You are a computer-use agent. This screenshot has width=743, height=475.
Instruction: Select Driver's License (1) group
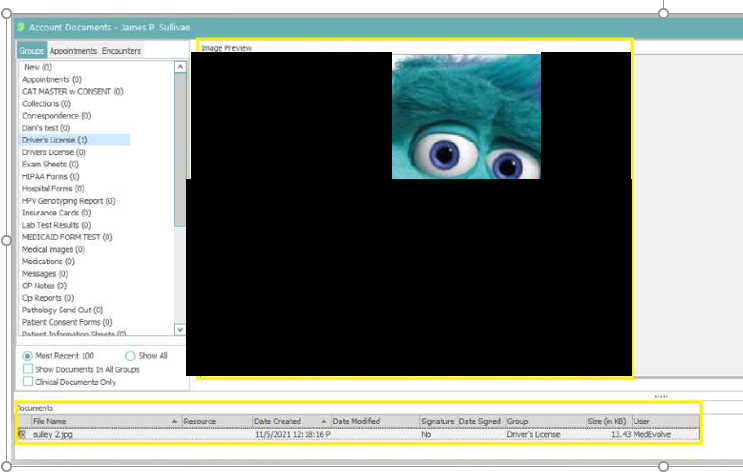(x=55, y=140)
